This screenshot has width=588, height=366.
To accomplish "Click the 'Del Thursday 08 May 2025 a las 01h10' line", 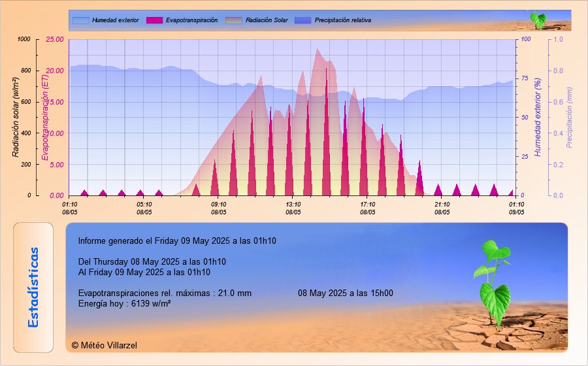I will [x=152, y=261].
